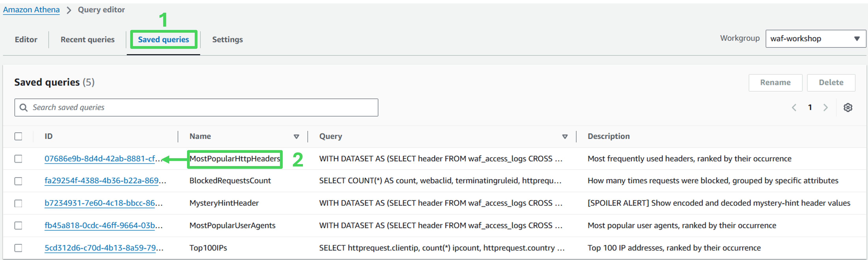This screenshot has height=260, width=868.
Task: Switch to the Editor tab
Action: [26, 40]
